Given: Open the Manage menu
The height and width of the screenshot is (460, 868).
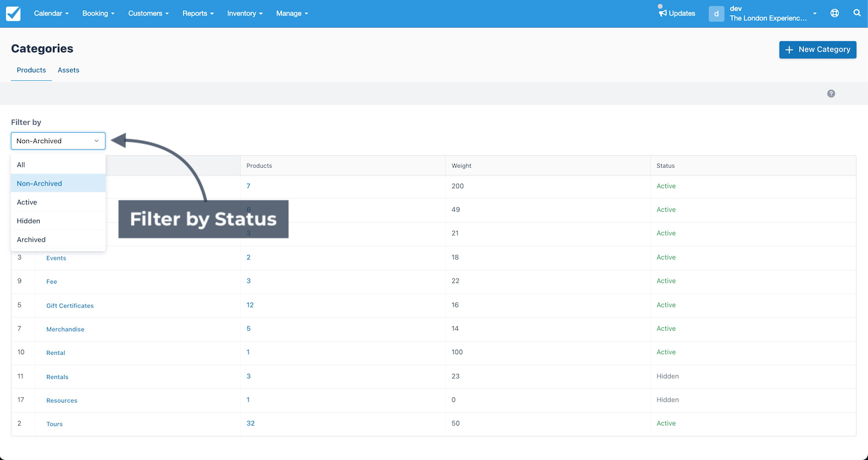Looking at the screenshot, I should pos(292,13).
